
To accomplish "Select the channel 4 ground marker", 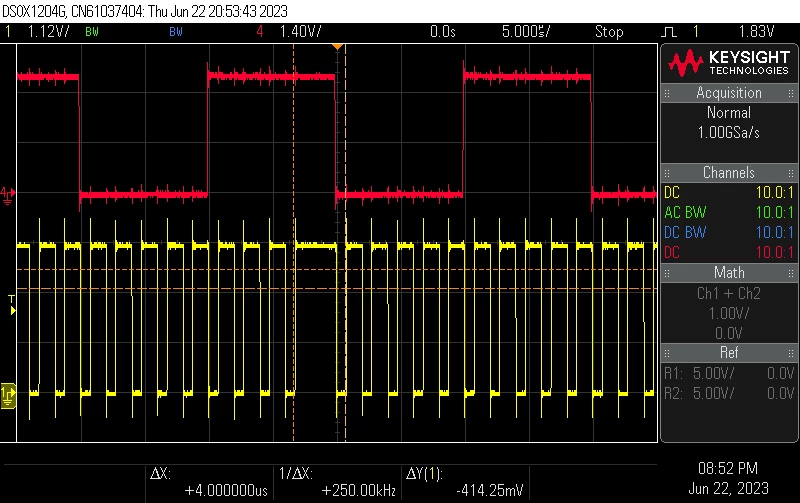I will [x=8, y=195].
